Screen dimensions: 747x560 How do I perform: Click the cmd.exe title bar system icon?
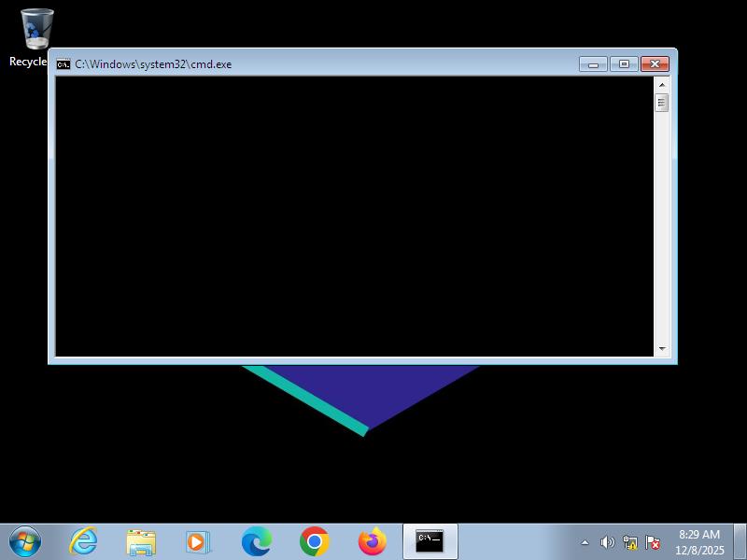(x=63, y=64)
